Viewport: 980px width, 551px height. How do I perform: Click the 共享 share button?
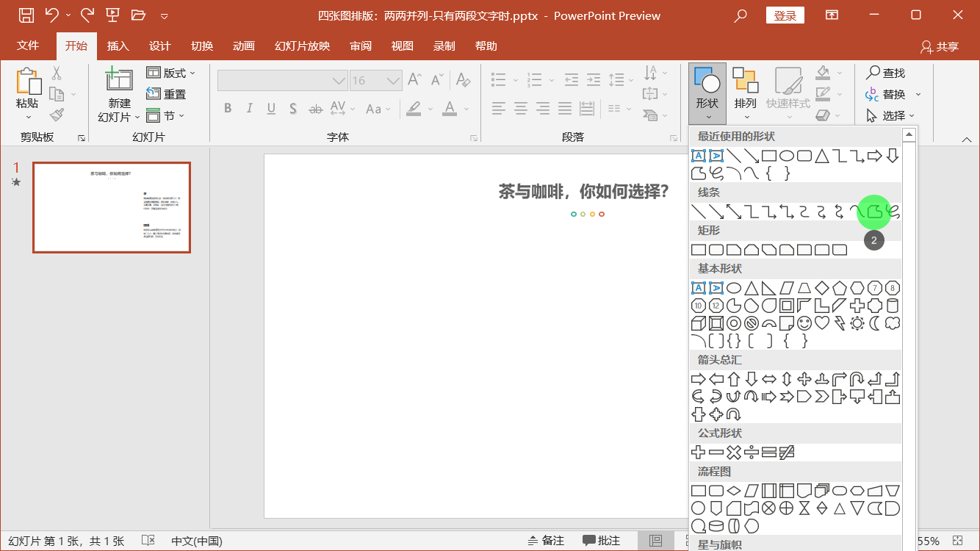coord(940,46)
